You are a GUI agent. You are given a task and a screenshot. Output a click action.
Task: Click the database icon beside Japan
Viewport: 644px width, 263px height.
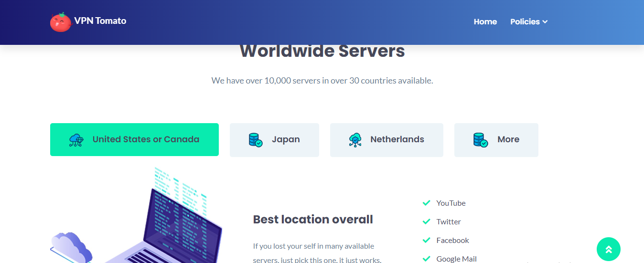[x=256, y=140]
